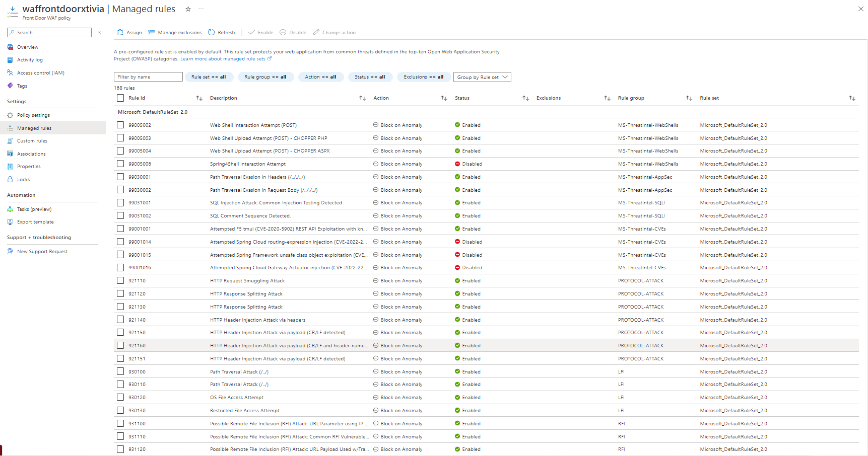The height and width of the screenshot is (456, 868).
Task: Close the Managed rules blade
Action: point(861,9)
